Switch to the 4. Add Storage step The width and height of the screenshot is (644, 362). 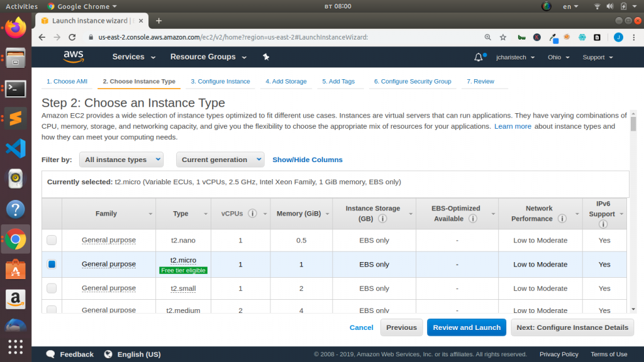[286, 81]
